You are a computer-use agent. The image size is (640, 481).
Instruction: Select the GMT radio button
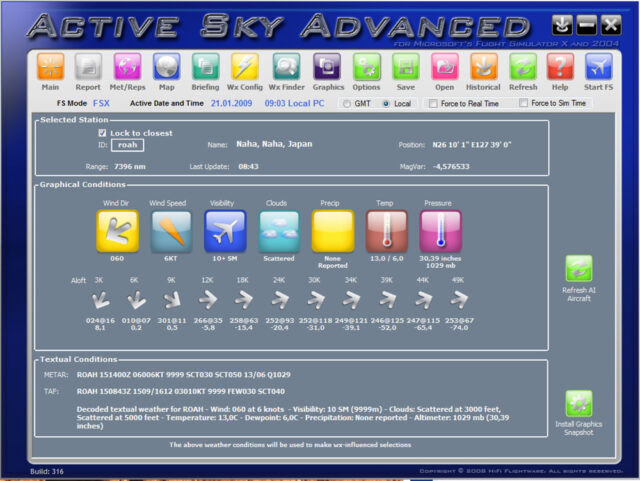pyautogui.click(x=346, y=103)
